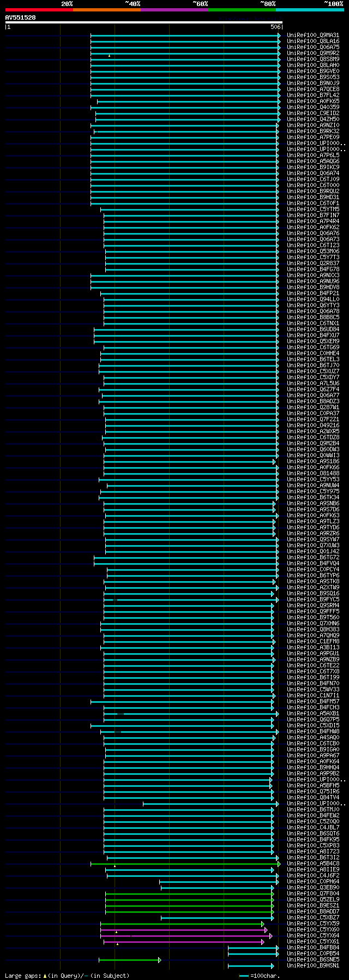349x980 pixels.
Task: Open the UniRef100_Q9MA31 hit label
Action: tap(313, 35)
